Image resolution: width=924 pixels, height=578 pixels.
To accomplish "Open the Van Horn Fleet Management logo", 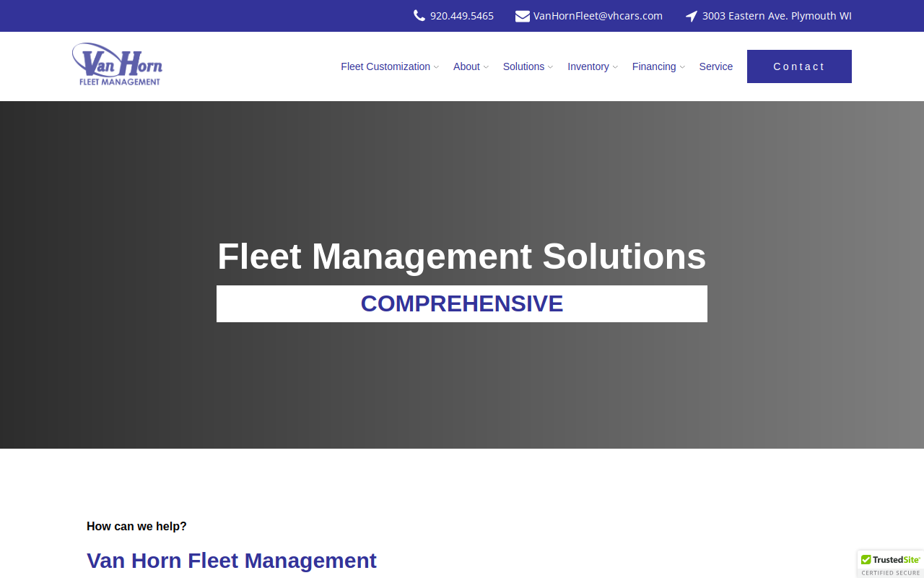I will point(117,64).
